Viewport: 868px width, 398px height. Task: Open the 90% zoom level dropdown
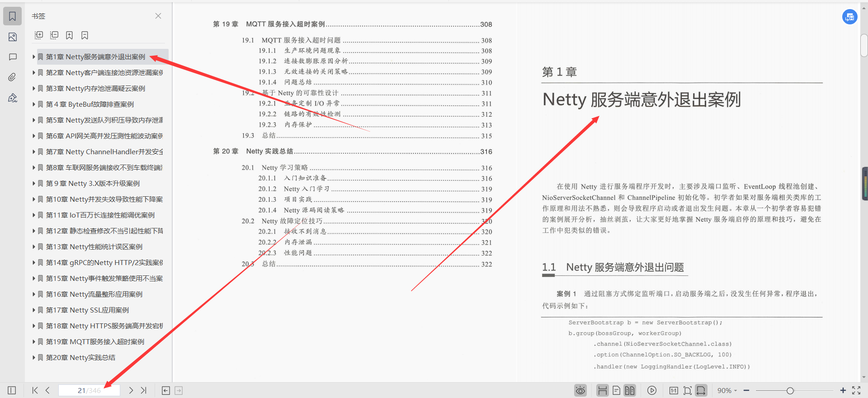727,391
